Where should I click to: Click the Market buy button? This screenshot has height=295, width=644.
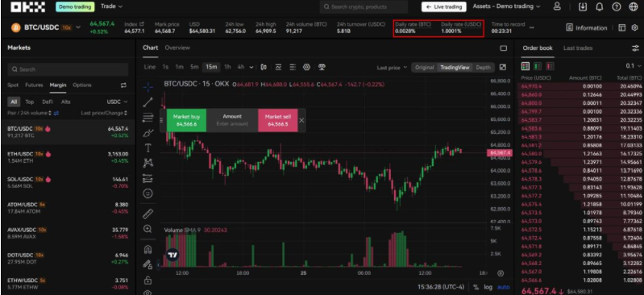[x=186, y=120]
